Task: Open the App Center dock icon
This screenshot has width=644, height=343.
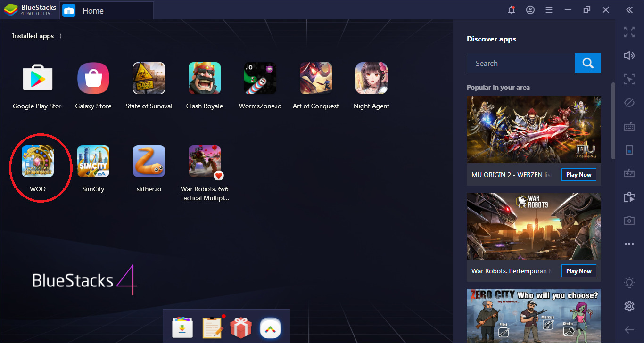Action: point(182,328)
